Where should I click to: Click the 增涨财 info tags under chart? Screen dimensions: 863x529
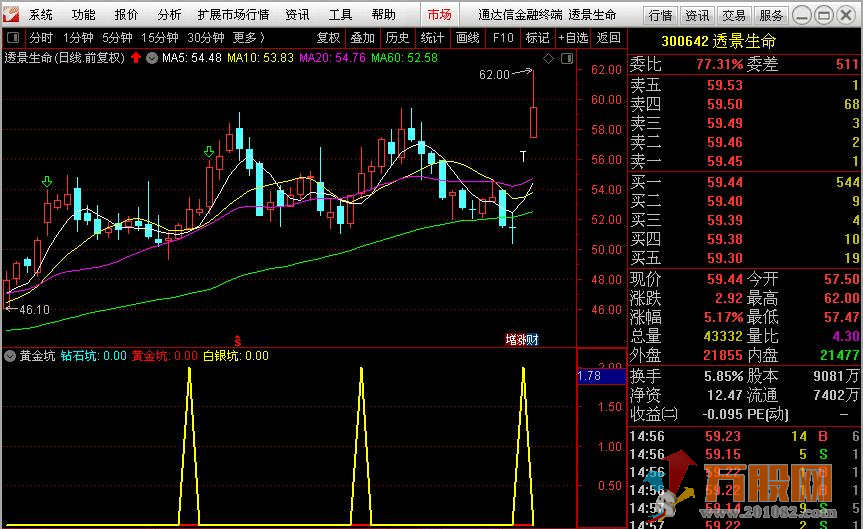(x=523, y=340)
